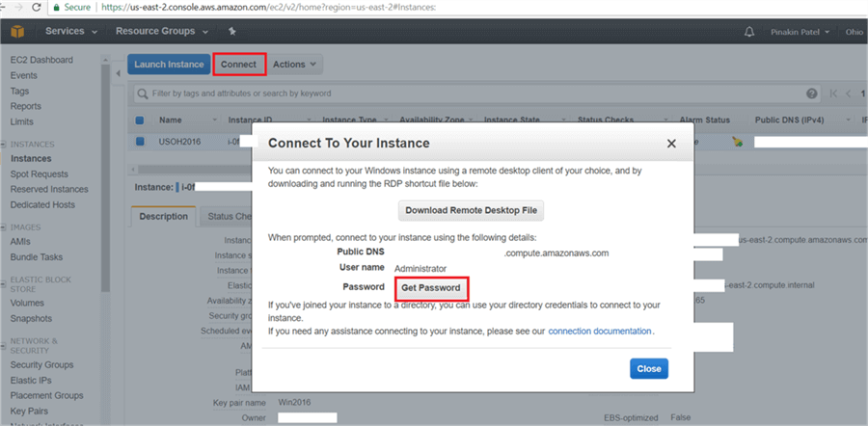This screenshot has height=426, width=868.
Task: Click the Launch Instance button
Action: (169, 65)
